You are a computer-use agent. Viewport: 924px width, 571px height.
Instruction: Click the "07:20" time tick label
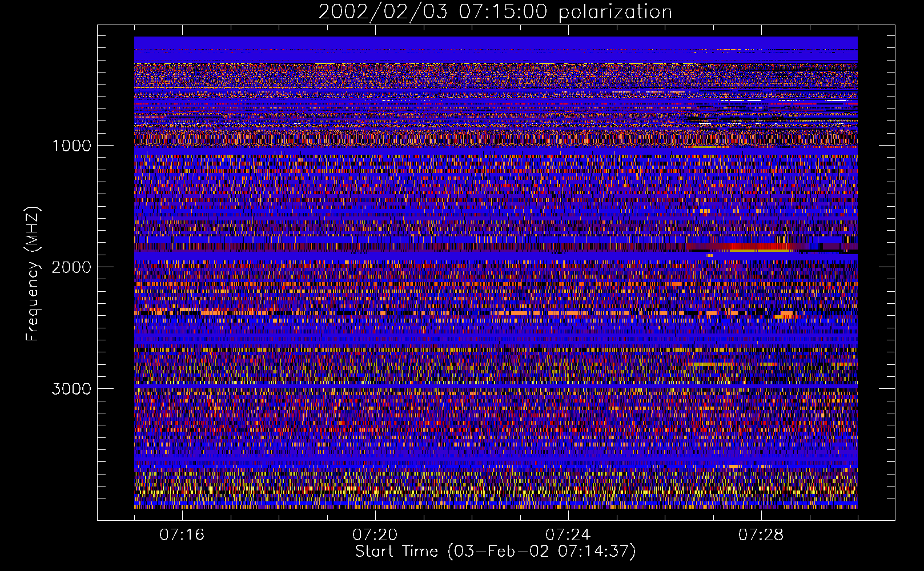pyautogui.click(x=375, y=535)
